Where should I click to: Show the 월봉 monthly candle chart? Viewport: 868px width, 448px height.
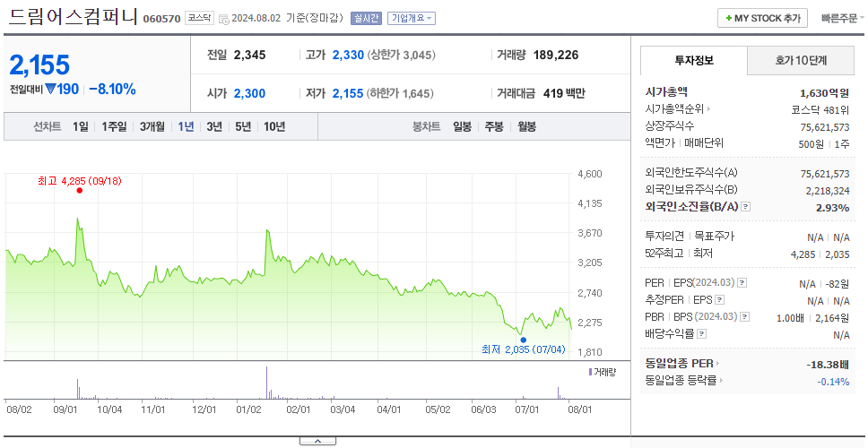tap(527, 126)
